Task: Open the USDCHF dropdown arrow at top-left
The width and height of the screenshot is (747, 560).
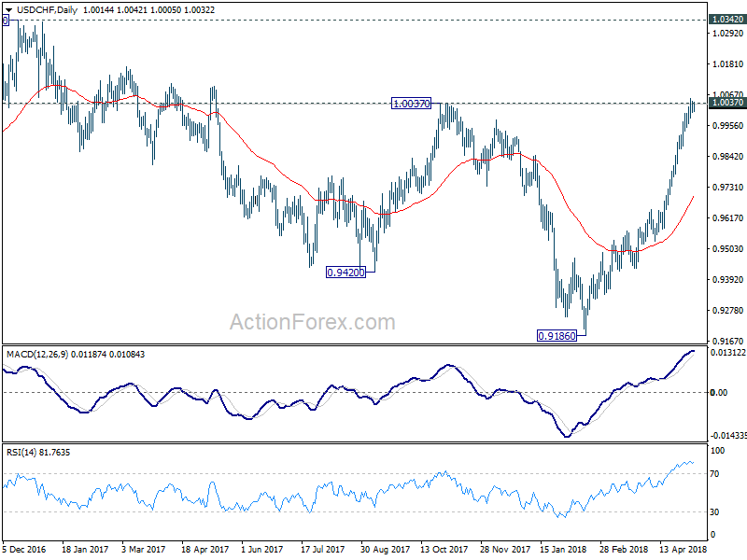Action: coord(8,10)
